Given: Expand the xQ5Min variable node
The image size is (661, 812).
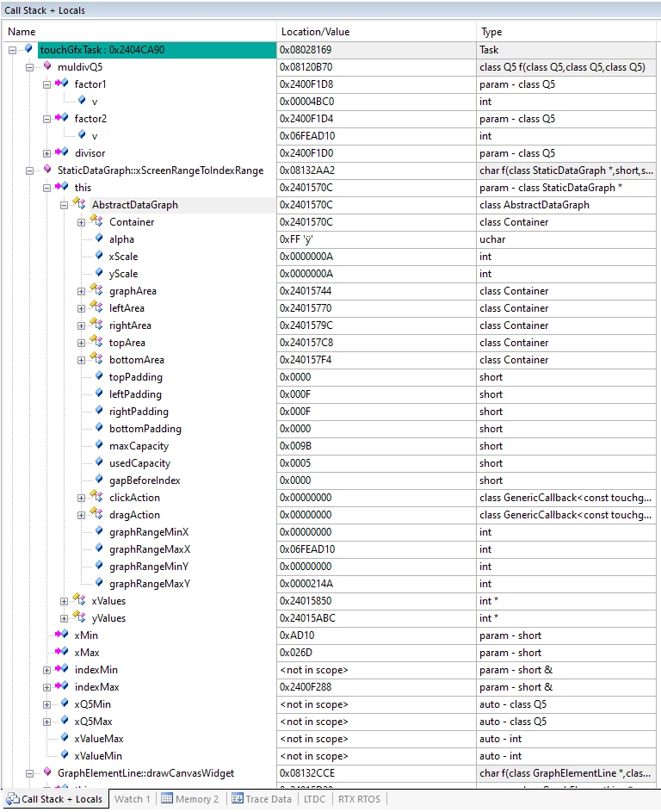Looking at the screenshot, I should 46,704.
